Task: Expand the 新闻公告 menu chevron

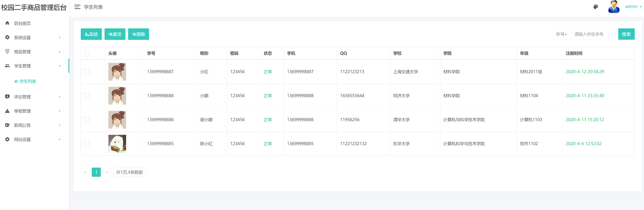Action: (60, 125)
